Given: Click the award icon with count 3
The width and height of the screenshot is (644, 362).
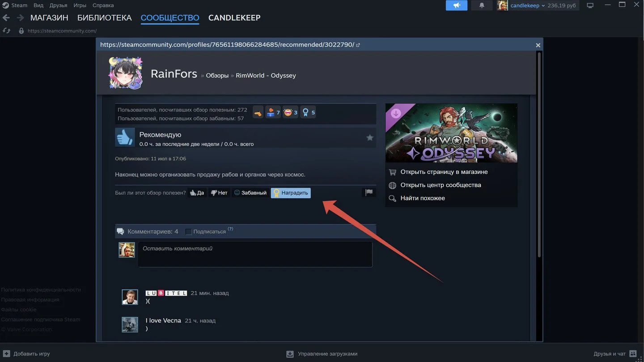Looking at the screenshot, I should (x=290, y=113).
